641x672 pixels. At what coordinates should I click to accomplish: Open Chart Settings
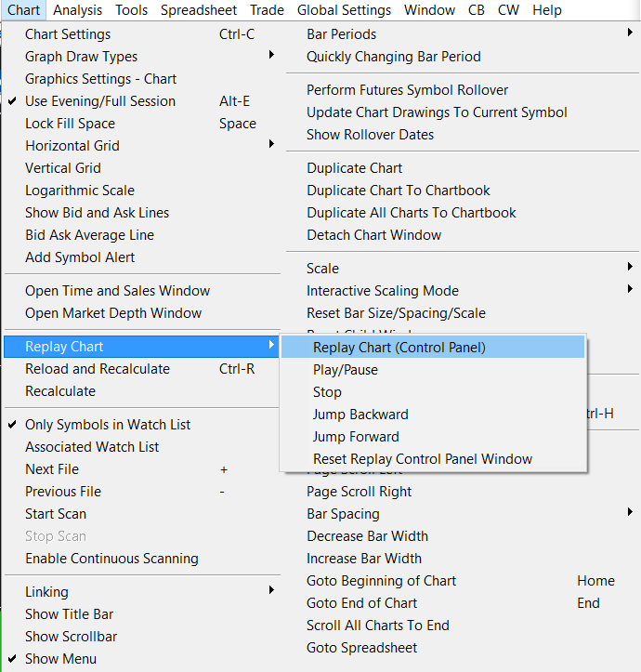(68, 34)
